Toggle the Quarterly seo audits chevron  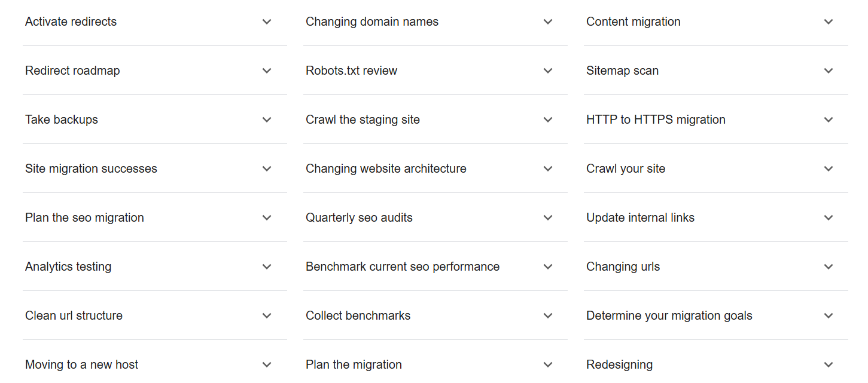pos(547,218)
